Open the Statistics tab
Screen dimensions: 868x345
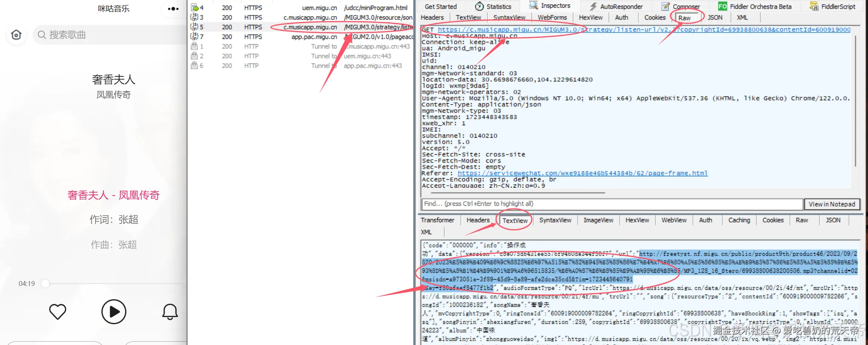(493, 6)
